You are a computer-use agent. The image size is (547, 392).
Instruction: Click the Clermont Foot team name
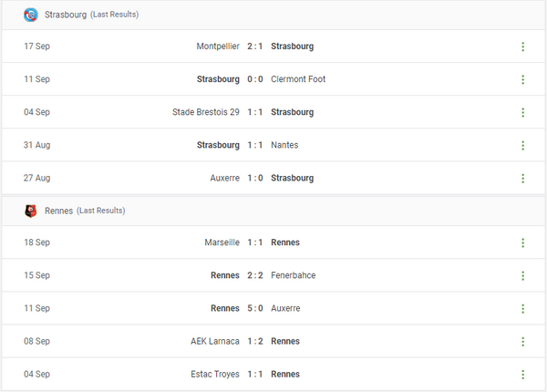click(298, 79)
